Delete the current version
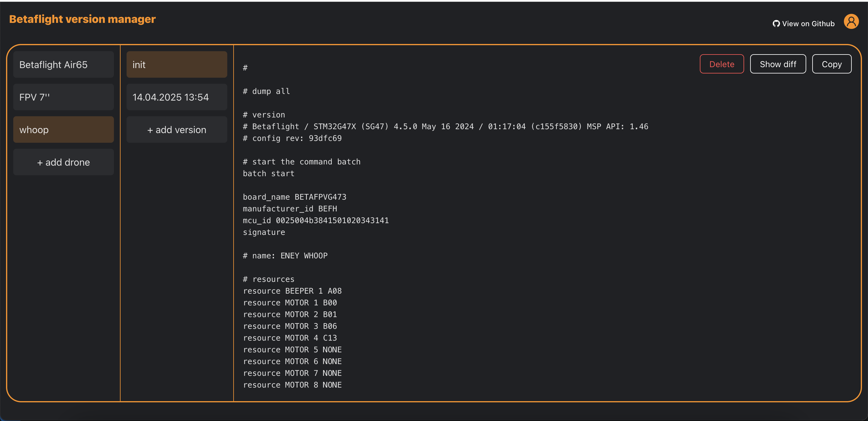Viewport: 868px width, 421px height. [722, 64]
